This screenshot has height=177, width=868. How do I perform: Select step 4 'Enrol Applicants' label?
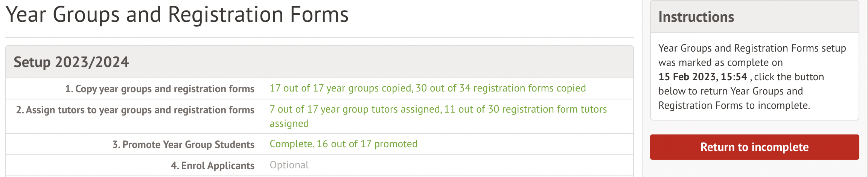pos(212,166)
